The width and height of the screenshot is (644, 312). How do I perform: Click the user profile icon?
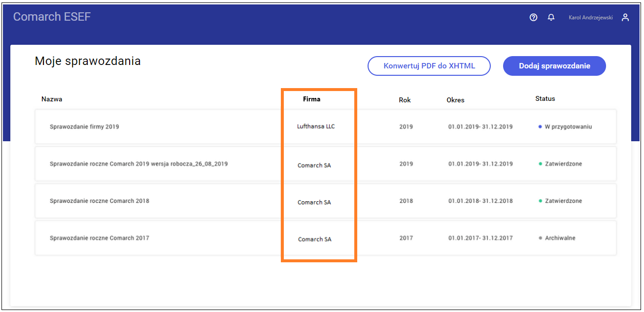pos(625,17)
